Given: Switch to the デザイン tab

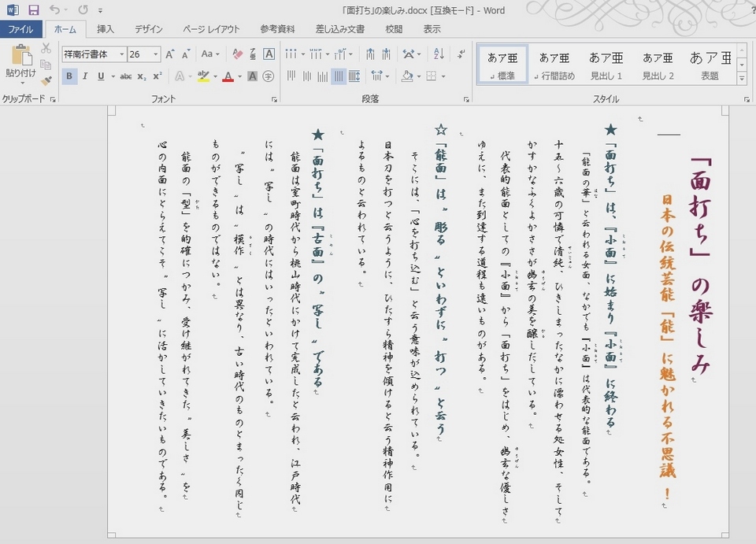Looking at the screenshot, I should pos(149,29).
